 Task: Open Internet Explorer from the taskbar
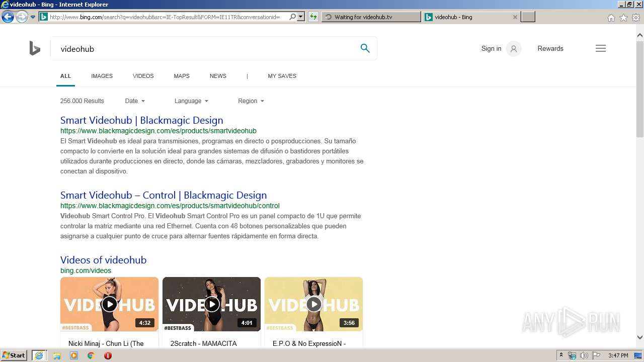[39, 355]
